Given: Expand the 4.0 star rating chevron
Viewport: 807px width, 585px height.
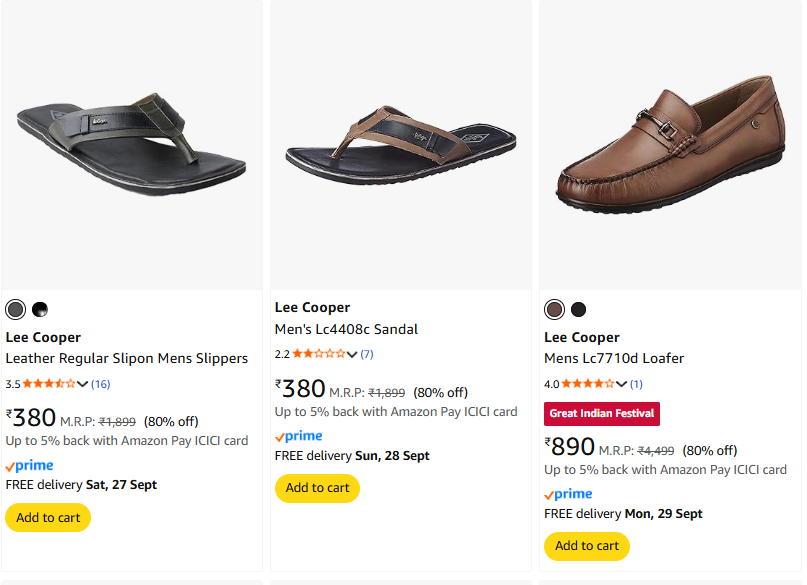Looking at the screenshot, I should [621, 384].
